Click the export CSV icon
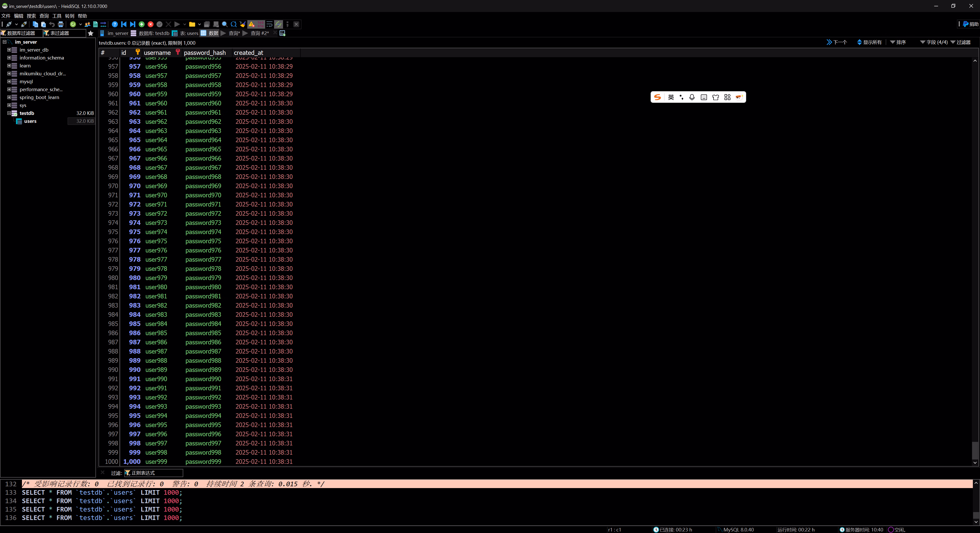This screenshot has height=533, width=980. click(x=95, y=24)
